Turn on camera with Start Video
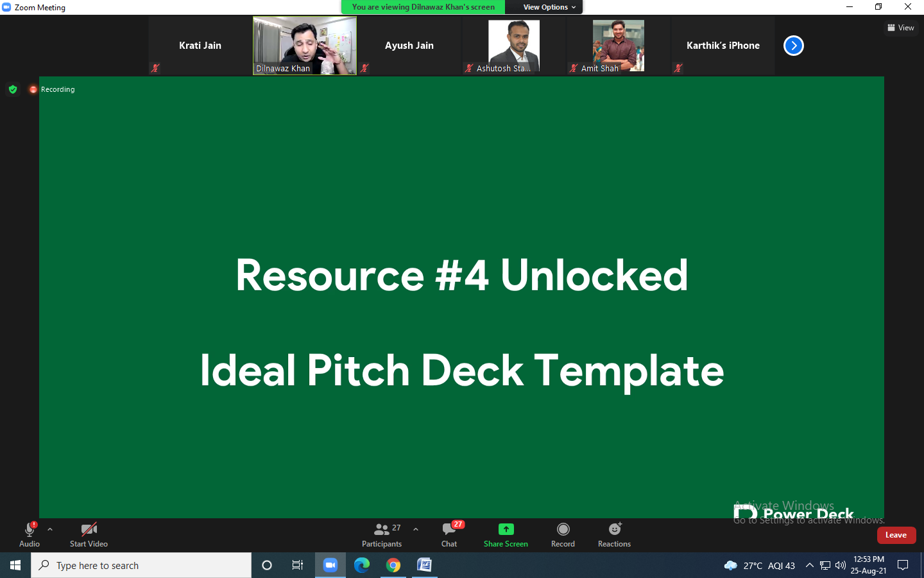 pyautogui.click(x=89, y=530)
